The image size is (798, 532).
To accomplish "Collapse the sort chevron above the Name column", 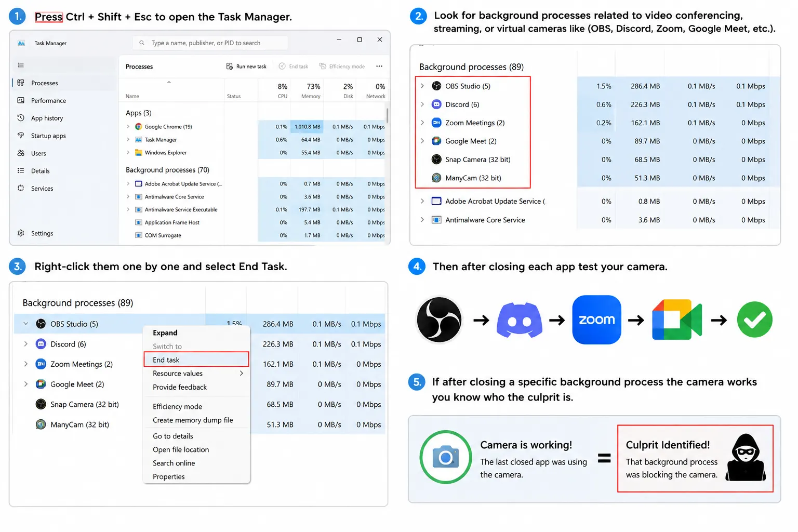I will pyautogui.click(x=169, y=82).
